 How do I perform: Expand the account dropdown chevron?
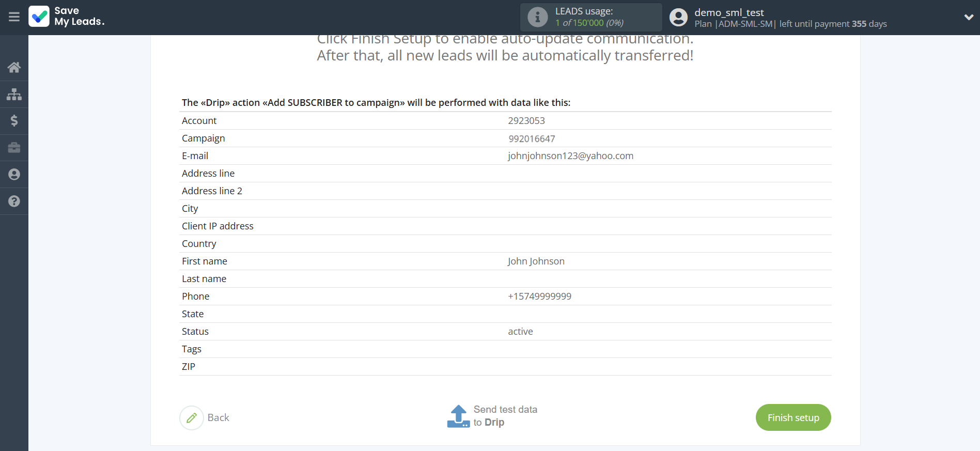coord(968,17)
